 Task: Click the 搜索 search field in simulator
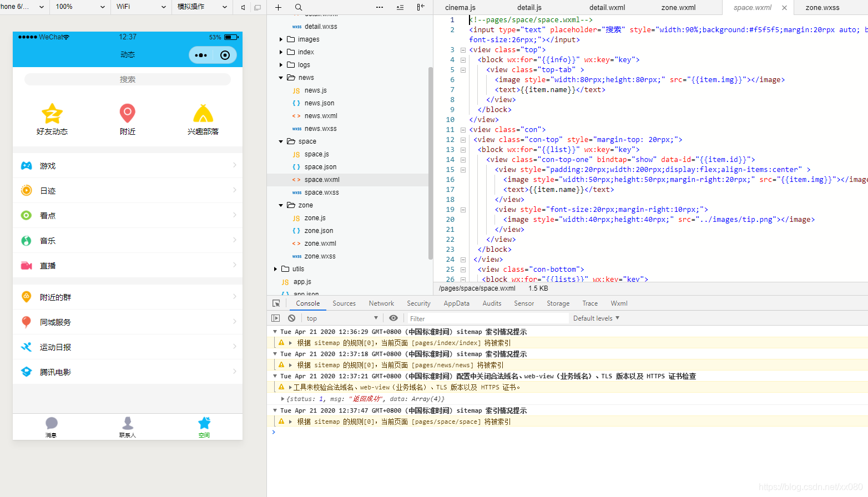[x=128, y=79]
